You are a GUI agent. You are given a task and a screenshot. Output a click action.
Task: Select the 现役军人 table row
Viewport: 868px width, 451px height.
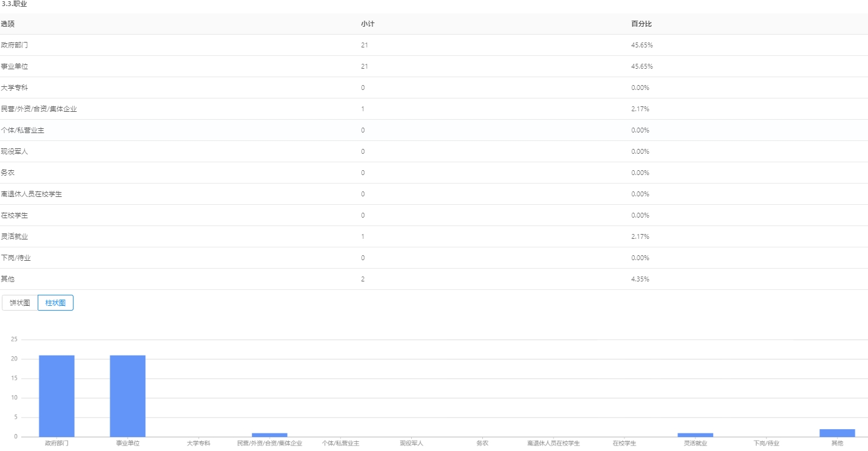click(x=15, y=151)
